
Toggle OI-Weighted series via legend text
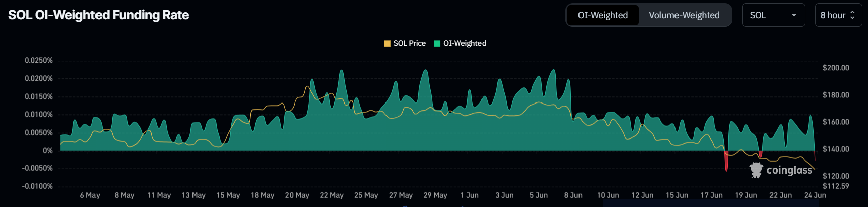(464, 44)
